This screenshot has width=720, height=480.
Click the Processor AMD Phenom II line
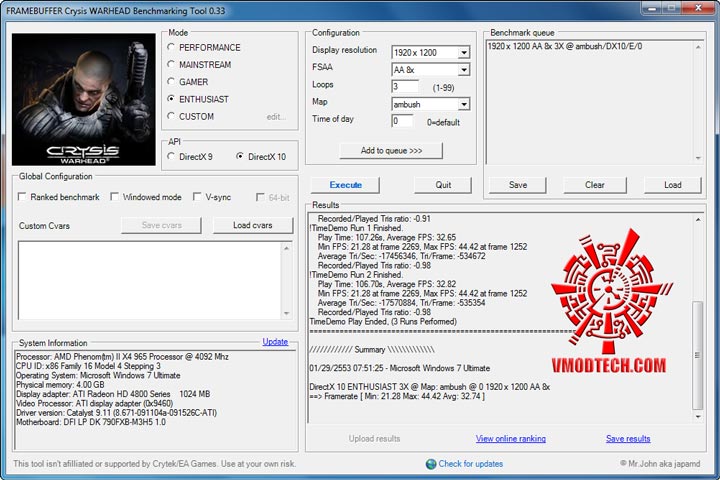(x=122, y=356)
